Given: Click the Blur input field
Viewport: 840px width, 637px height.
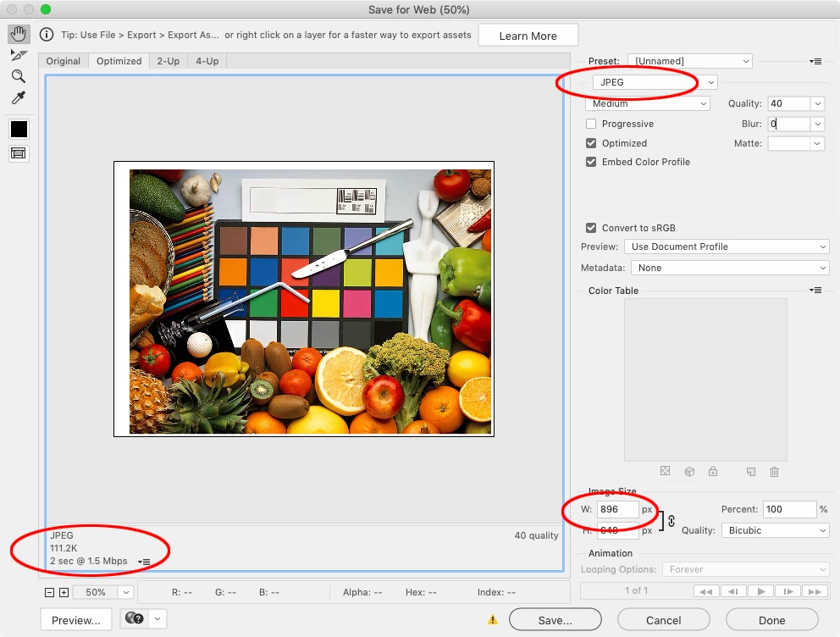Looking at the screenshot, I should [788, 124].
